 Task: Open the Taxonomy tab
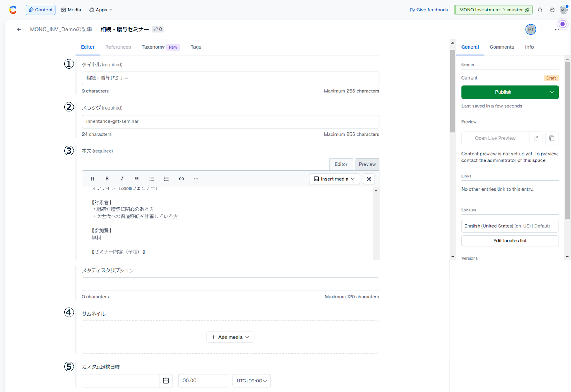(153, 47)
